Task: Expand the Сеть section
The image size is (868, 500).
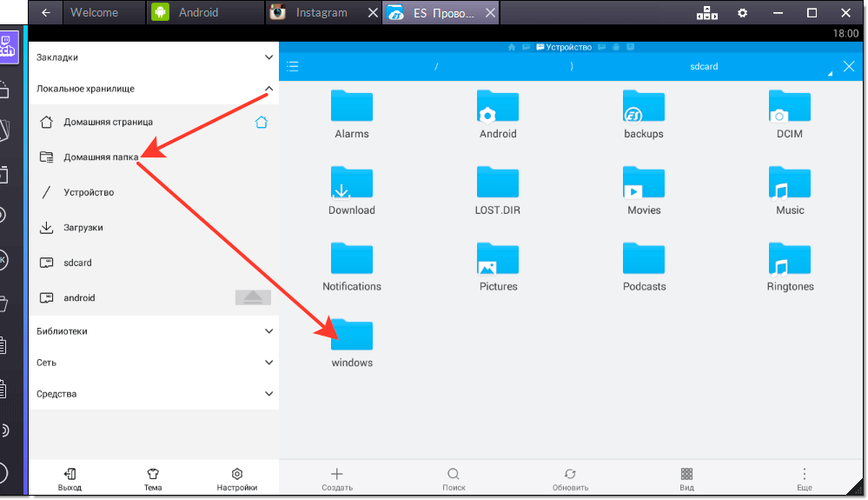Action: 154,363
